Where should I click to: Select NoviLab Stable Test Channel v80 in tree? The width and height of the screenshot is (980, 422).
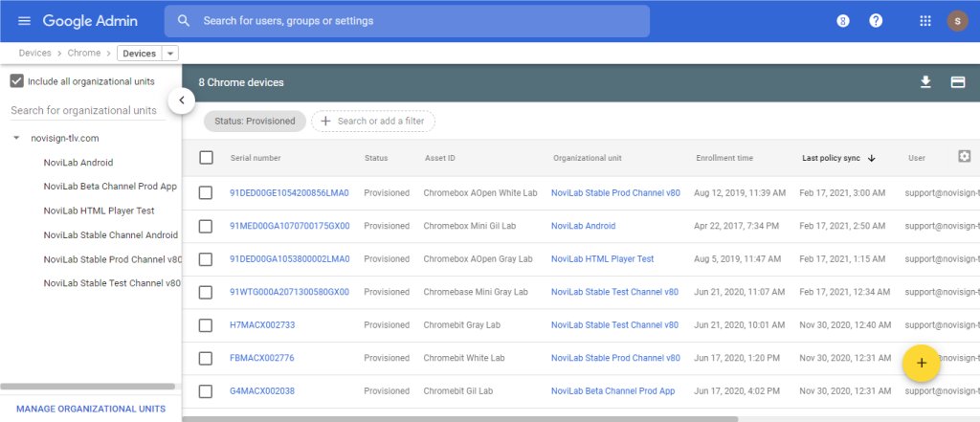112,283
